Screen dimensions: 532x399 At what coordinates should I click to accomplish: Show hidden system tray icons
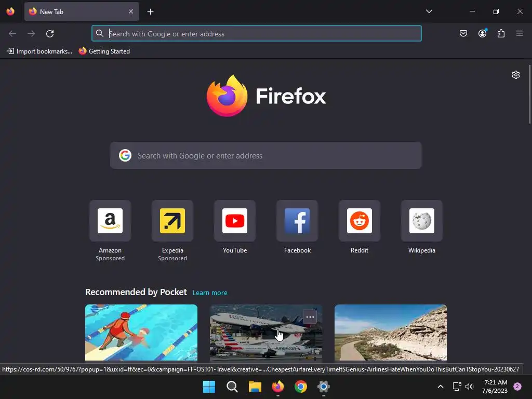441,387
